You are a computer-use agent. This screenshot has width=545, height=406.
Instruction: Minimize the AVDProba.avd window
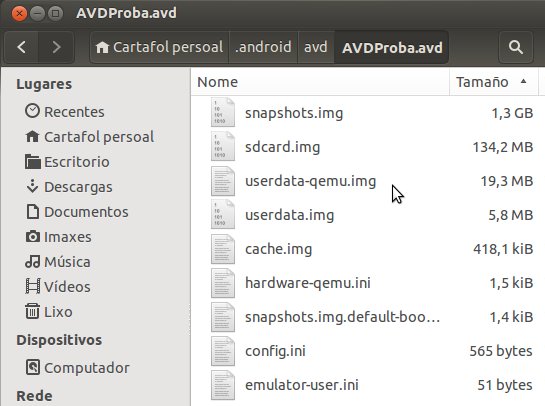tap(37, 14)
